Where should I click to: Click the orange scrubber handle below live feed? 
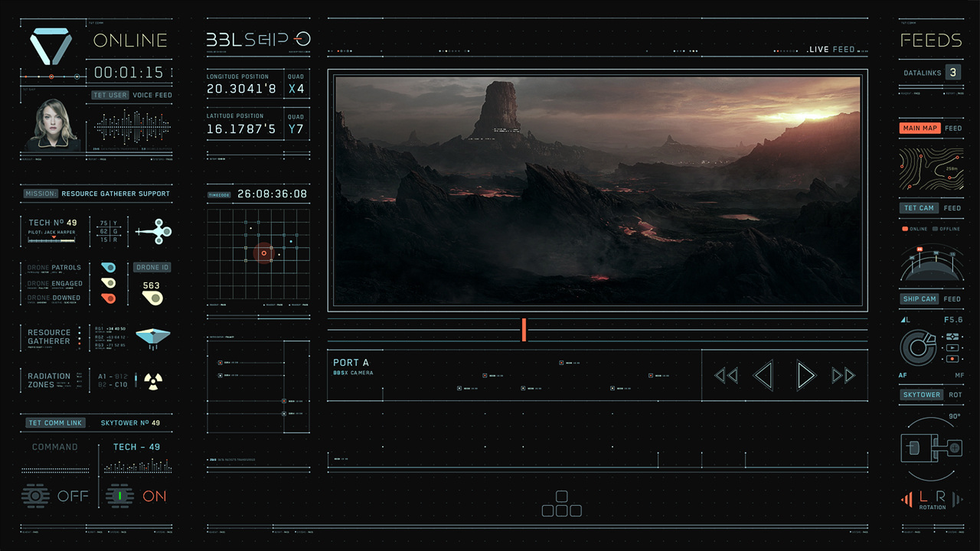click(524, 330)
